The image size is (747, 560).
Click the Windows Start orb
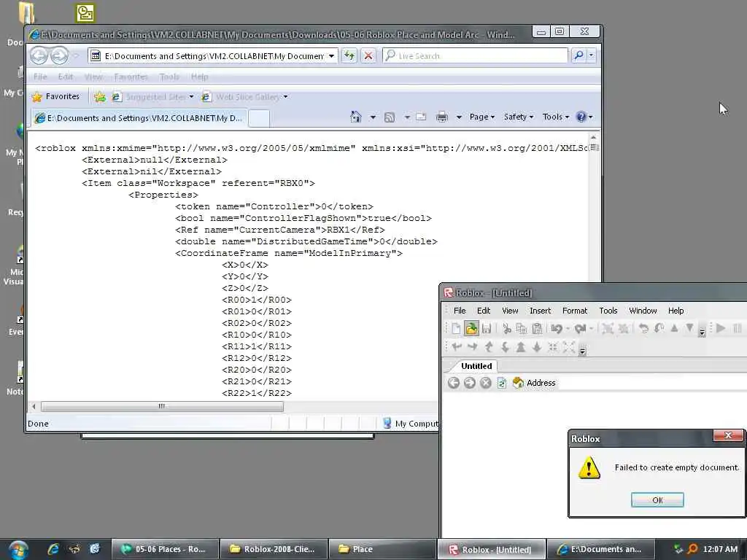point(18,548)
